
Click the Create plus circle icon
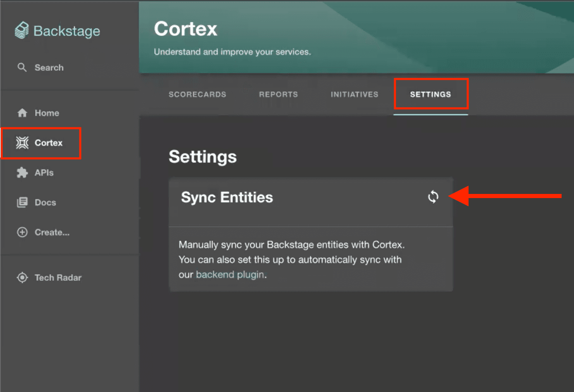pyautogui.click(x=22, y=232)
